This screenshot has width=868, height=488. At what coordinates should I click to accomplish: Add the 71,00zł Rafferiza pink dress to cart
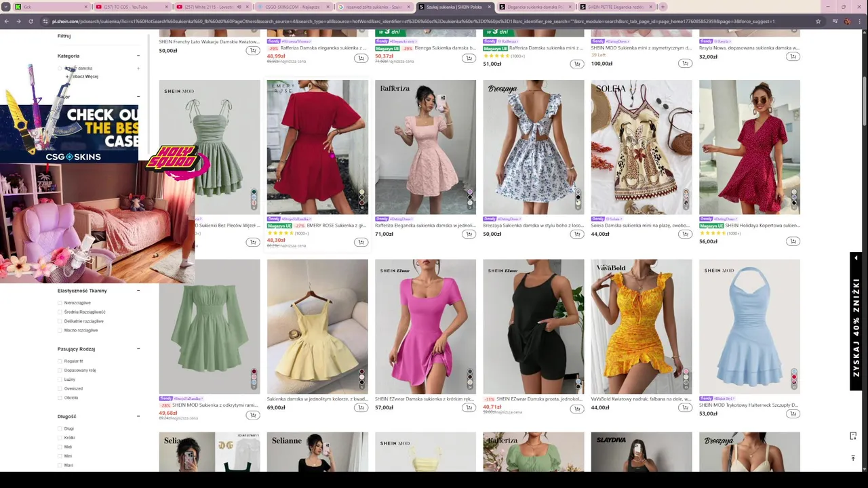pos(469,235)
